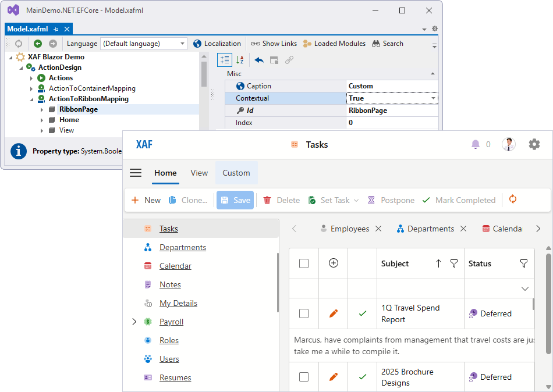Select the 2025 Brochure Designs row checkbox
The width and height of the screenshot is (553, 392).
tap(304, 377)
